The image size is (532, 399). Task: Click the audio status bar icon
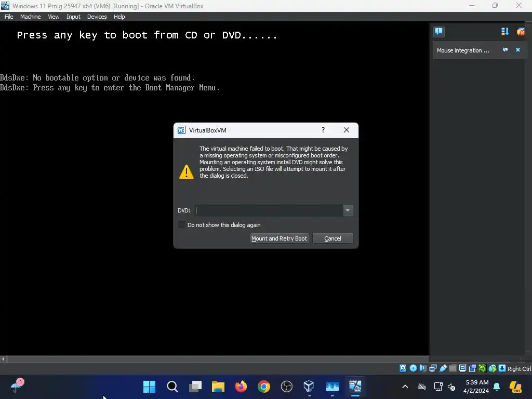pos(423,368)
